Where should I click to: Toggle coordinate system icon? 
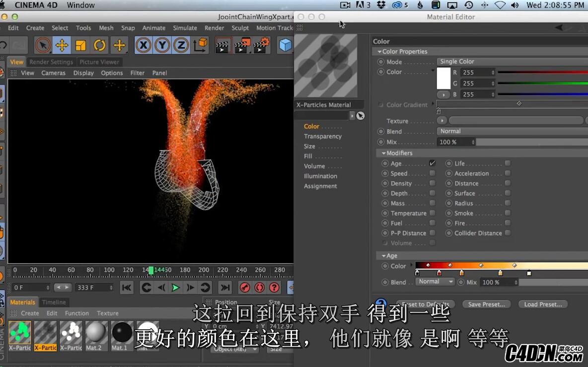pos(200,45)
